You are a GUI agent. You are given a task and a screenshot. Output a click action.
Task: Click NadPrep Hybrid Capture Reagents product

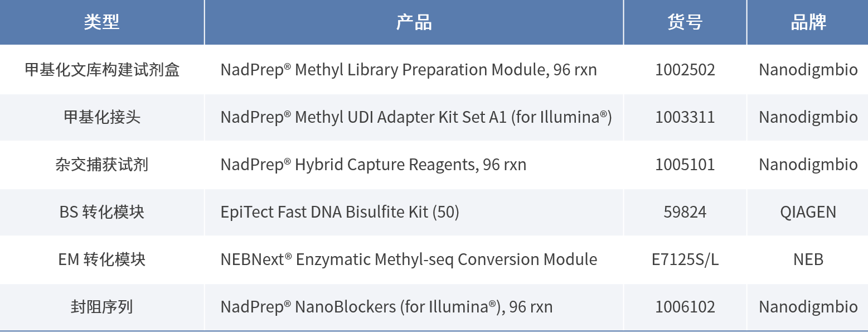pyautogui.click(x=373, y=165)
